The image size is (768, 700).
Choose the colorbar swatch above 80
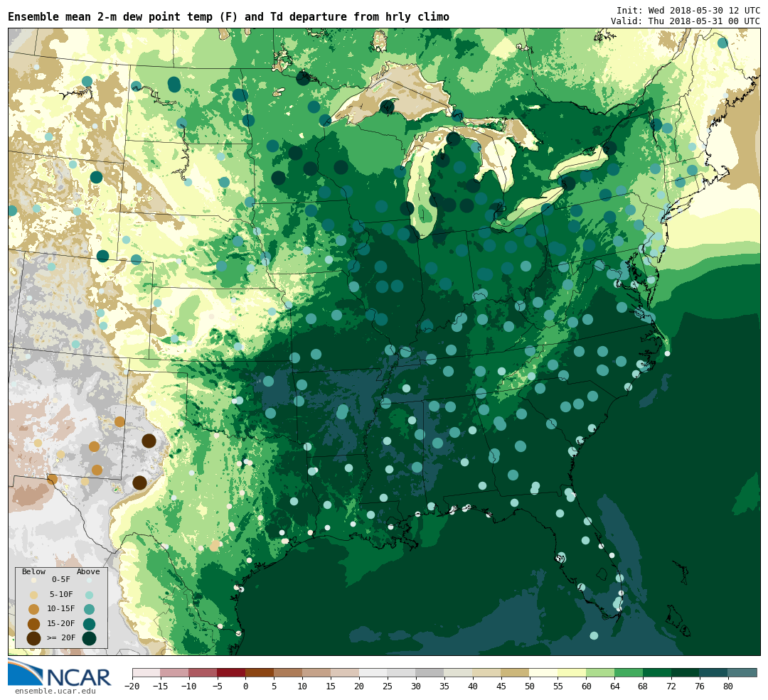point(742,672)
